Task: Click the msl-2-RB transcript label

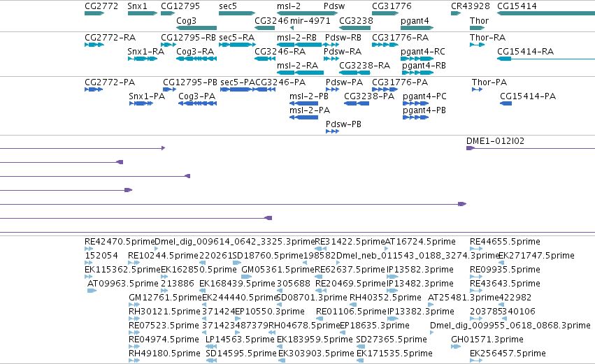Action: (x=296, y=38)
